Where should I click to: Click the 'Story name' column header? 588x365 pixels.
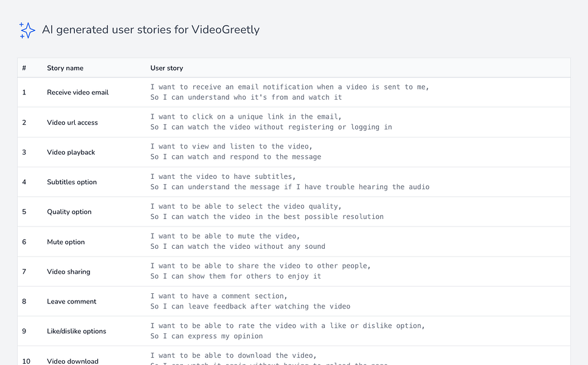[65, 68]
